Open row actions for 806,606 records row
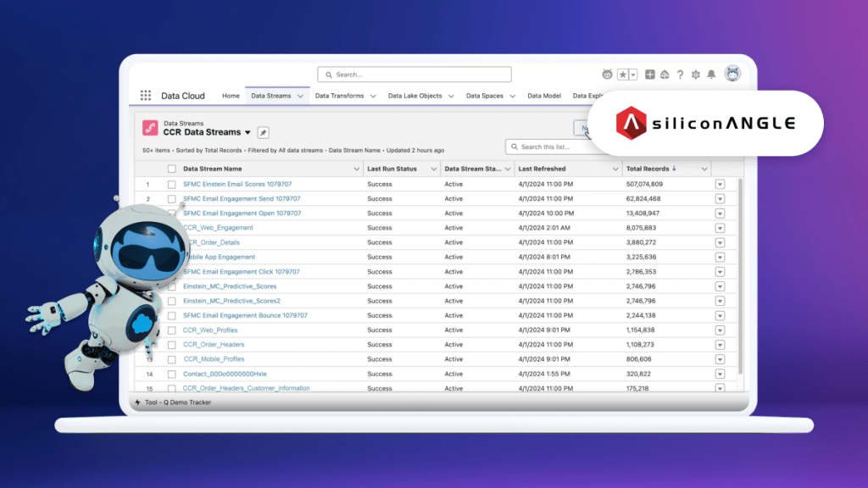The height and width of the screenshot is (488, 868). (720, 359)
